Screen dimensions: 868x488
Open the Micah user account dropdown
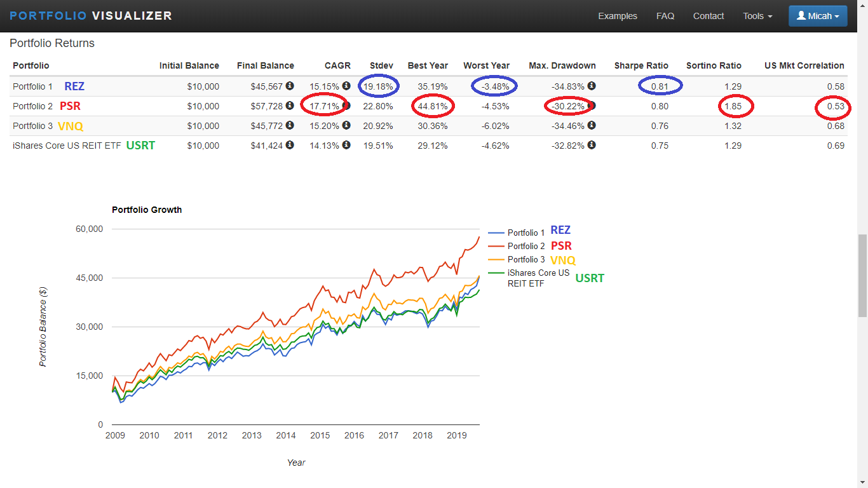coord(818,16)
